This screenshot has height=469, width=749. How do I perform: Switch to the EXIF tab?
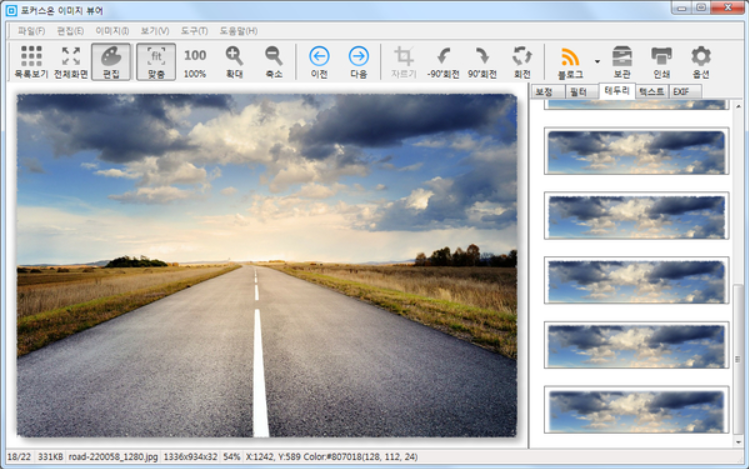click(x=680, y=91)
